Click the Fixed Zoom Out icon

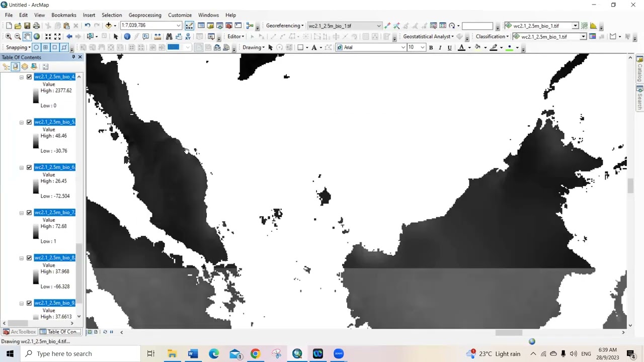(57, 37)
